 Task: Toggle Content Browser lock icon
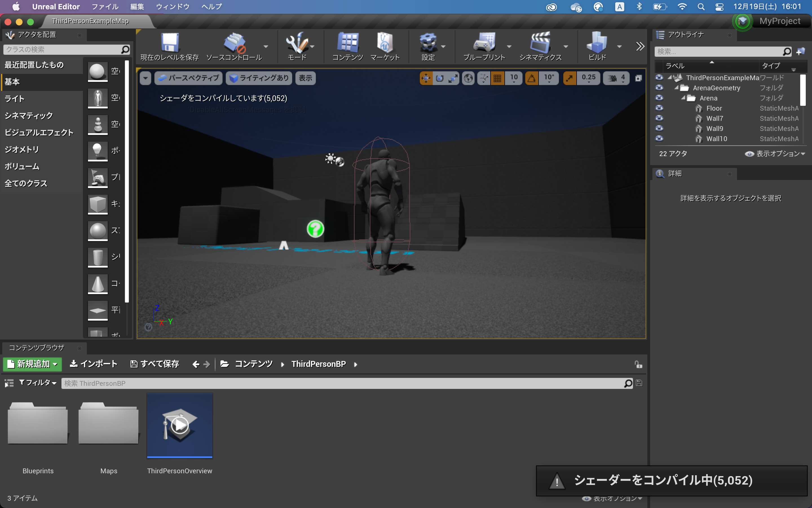click(638, 364)
